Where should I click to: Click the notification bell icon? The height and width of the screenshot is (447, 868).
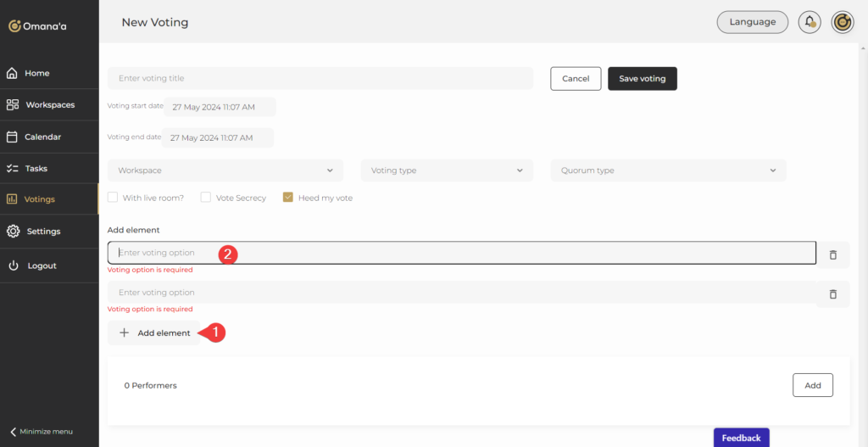810,22
